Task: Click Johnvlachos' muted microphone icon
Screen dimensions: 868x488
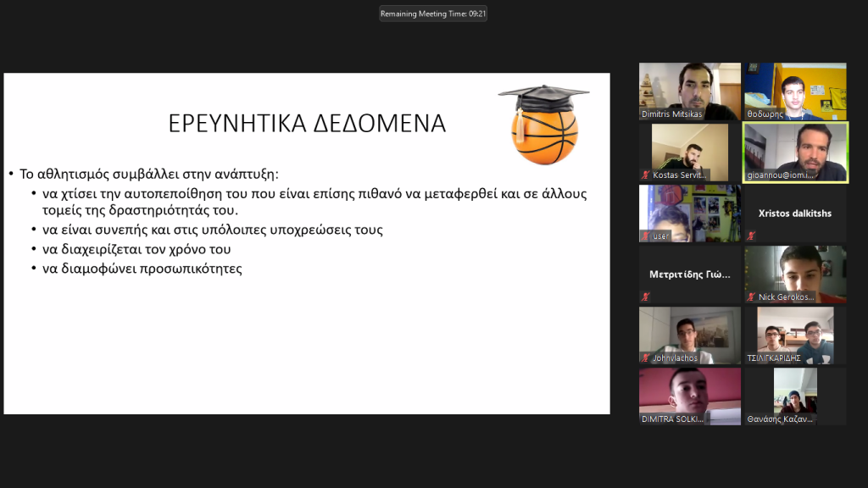Action: (646, 358)
